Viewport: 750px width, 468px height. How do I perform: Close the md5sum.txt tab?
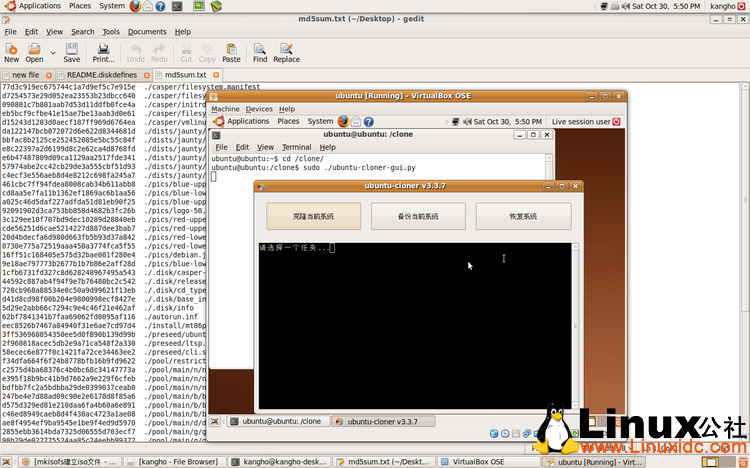tap(216, 75)
